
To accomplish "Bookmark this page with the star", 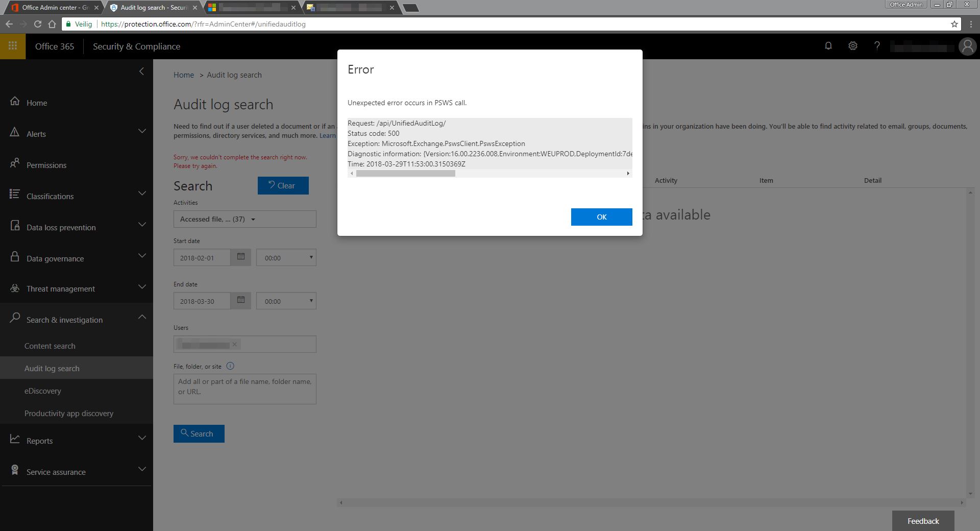I will pos(954,24).
